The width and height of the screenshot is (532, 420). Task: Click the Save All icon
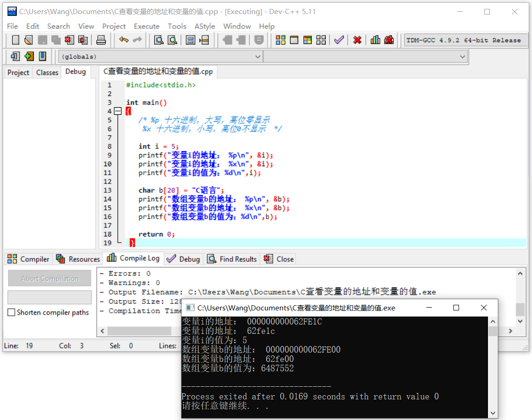[x=56, y=40]
